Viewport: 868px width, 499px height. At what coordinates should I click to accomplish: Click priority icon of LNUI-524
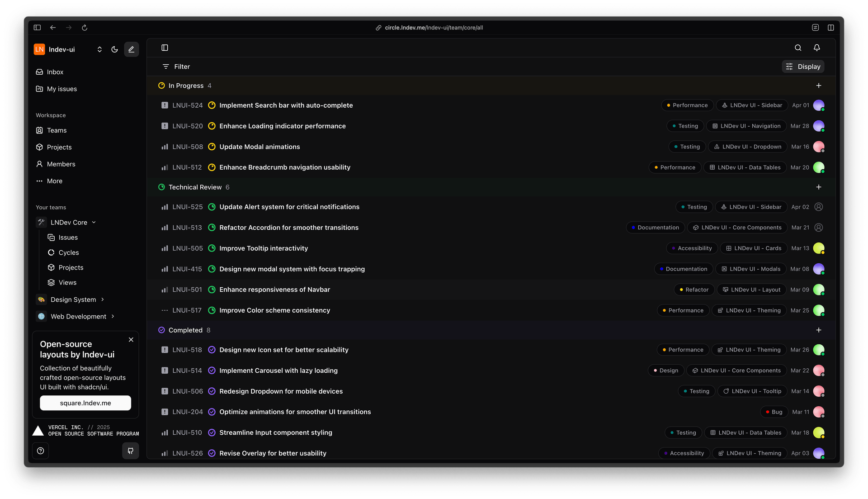point(165,105)
